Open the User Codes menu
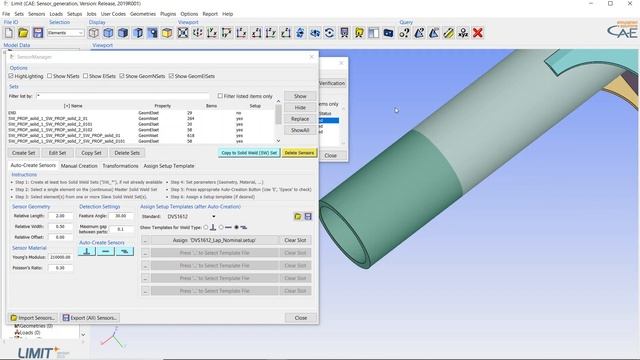 click(x=113, y=14)
